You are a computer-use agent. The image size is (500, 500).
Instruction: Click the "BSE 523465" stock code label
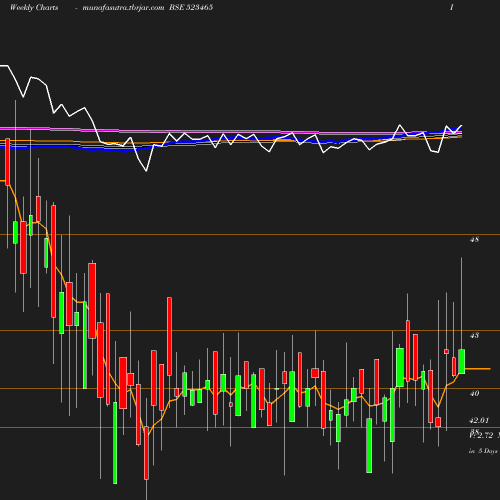pos(191,7)
